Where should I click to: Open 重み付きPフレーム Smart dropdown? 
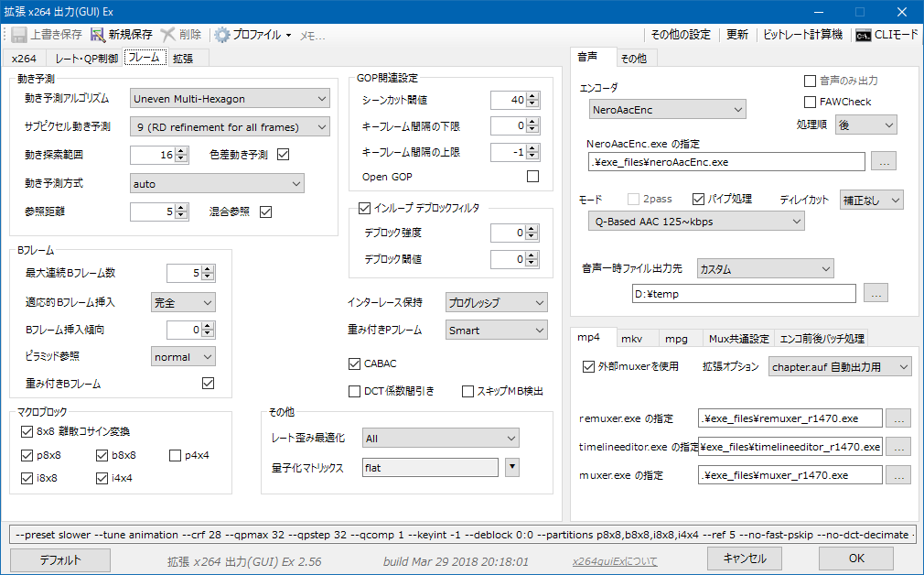[x=496, y=331]
